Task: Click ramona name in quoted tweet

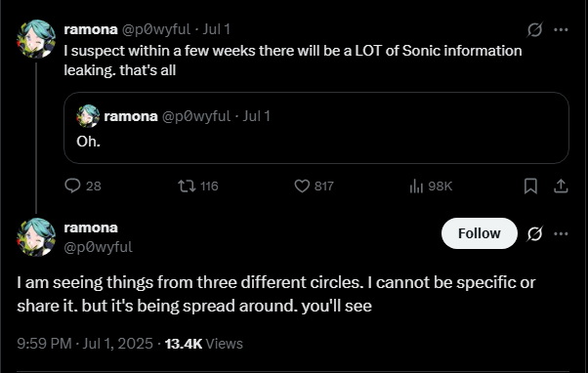Action: coord(131,116)
